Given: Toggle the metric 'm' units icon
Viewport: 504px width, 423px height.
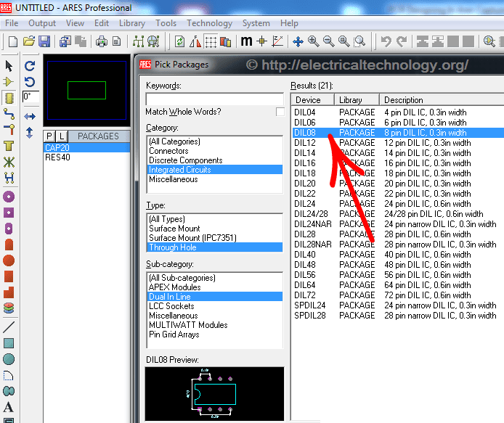Looking at the screenshot, I should [x=246, y=41].
